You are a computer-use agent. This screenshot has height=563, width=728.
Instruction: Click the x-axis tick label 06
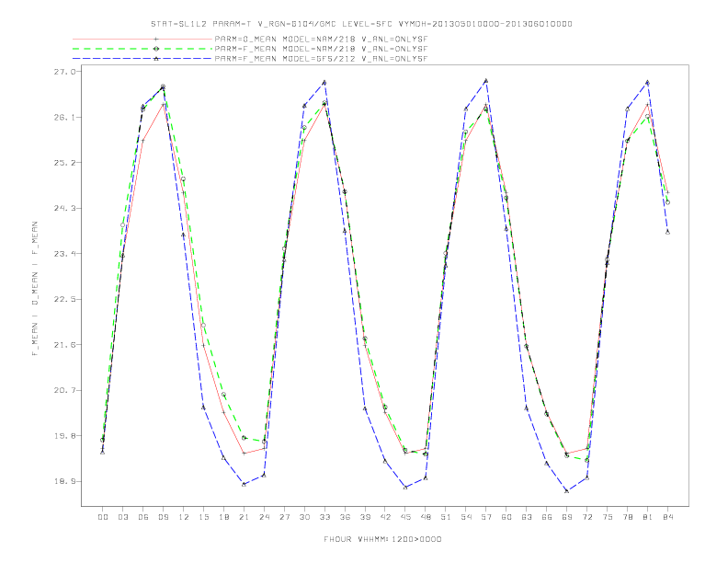tap(143, 517)
